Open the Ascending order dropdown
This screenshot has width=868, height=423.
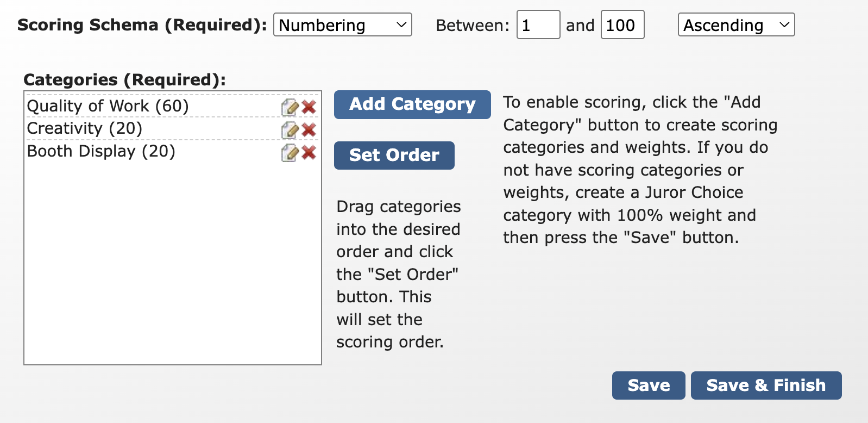pyautogui.click(x=735, y=24)
